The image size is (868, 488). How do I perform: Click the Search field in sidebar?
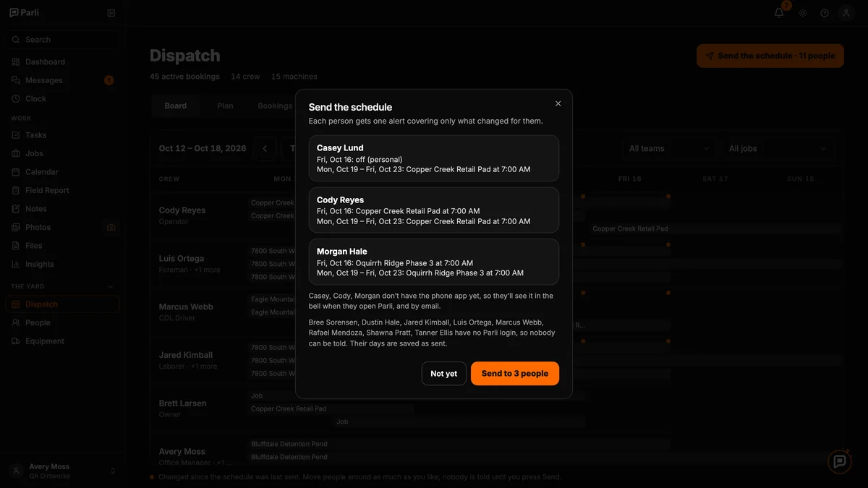(x=62, y=40)
